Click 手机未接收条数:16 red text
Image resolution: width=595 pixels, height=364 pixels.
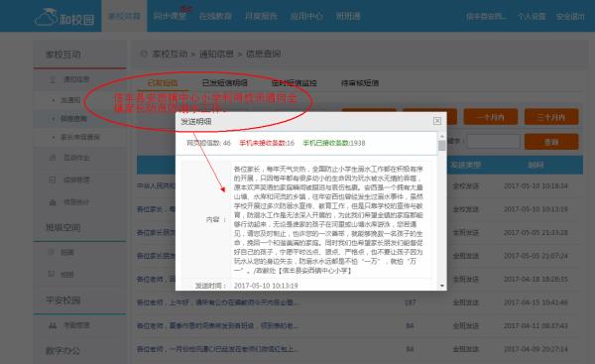pos(267,143)
